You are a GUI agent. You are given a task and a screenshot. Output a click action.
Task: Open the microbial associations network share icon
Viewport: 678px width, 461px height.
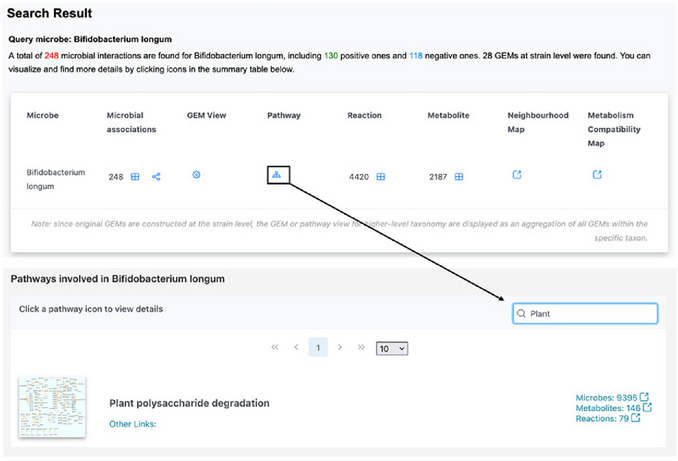[x=156, y=176]
